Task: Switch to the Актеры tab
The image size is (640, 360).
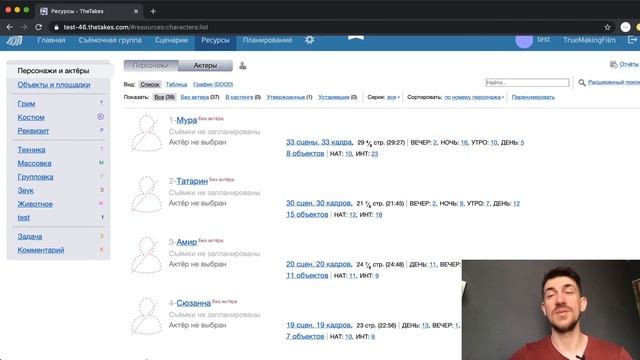Action: 205,65
